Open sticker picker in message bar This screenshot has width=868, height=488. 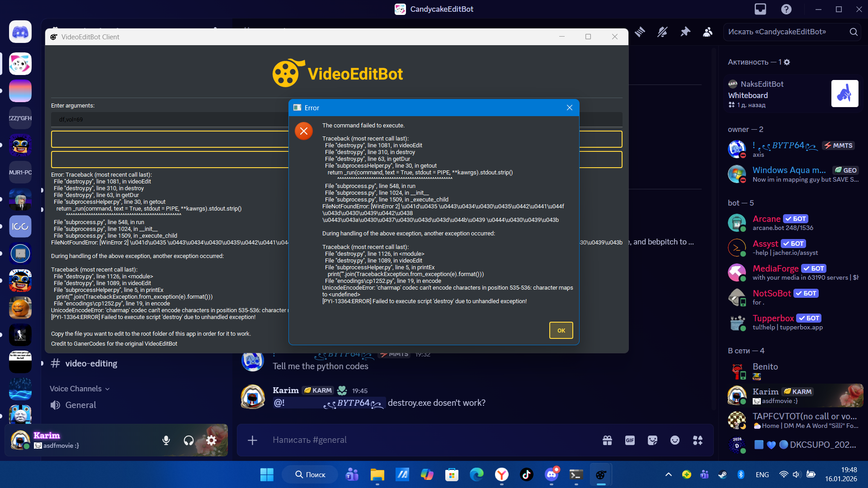652,440
